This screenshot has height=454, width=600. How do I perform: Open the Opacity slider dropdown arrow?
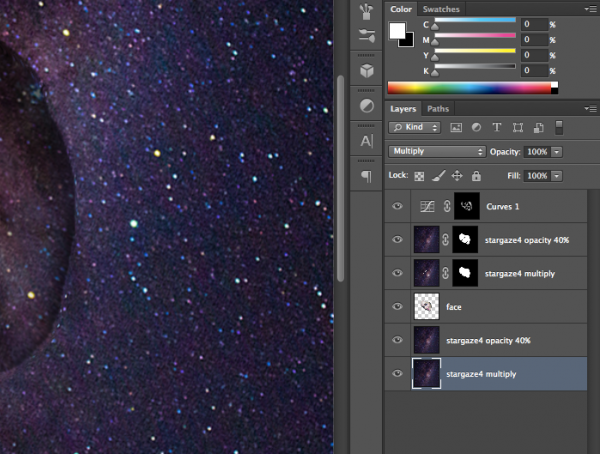click(557, 151)
